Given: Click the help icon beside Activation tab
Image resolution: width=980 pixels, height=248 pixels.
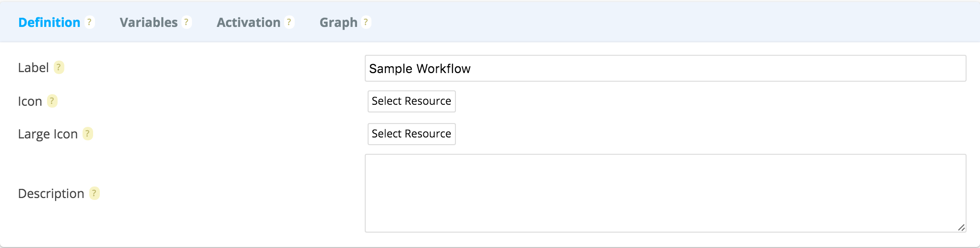Looking at the screenshot, I should pyautogui.click(x=289, y=22).
